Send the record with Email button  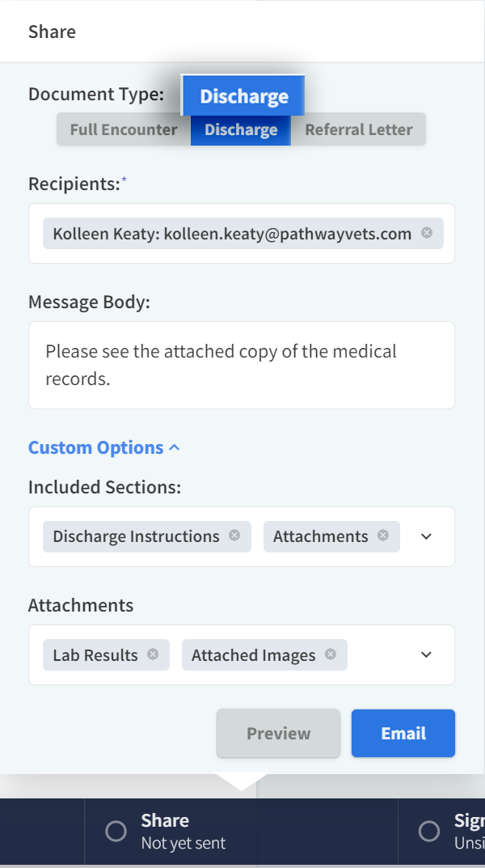(x=403, y=733)
